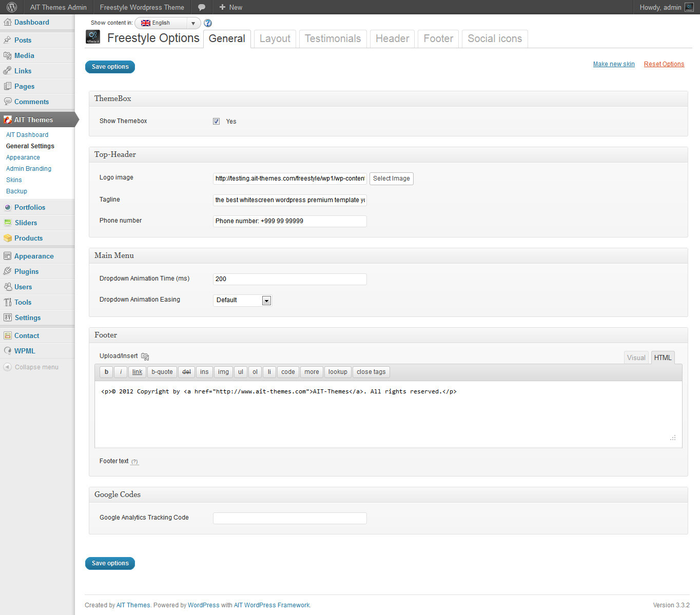The image size is (700, 615).
Task: Switch to the Layout tab
Action: [275, 39]
